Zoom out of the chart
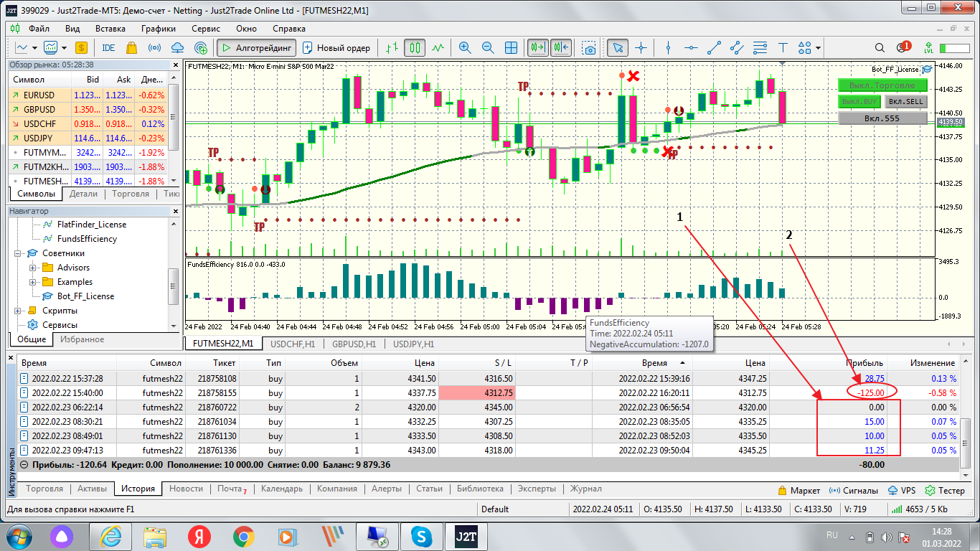 pos(488,48)
